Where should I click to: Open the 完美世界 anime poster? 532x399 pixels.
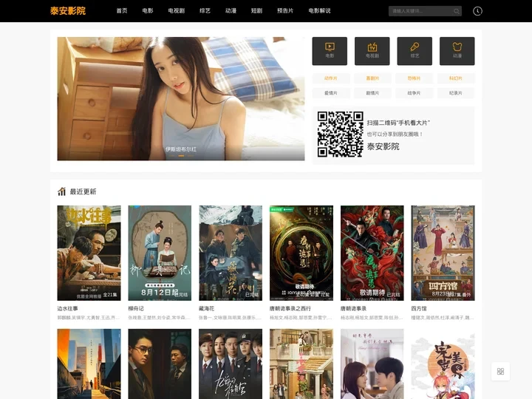[x=443, y=364]
